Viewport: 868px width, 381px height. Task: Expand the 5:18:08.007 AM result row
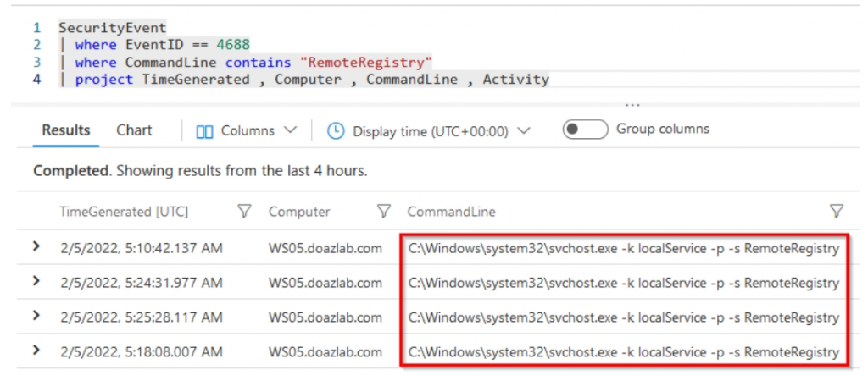(x=36, y=351)
